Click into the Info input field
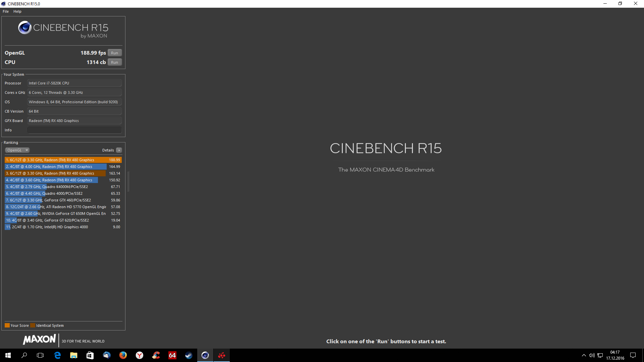The image size is (644, 362). click(74, 130)
